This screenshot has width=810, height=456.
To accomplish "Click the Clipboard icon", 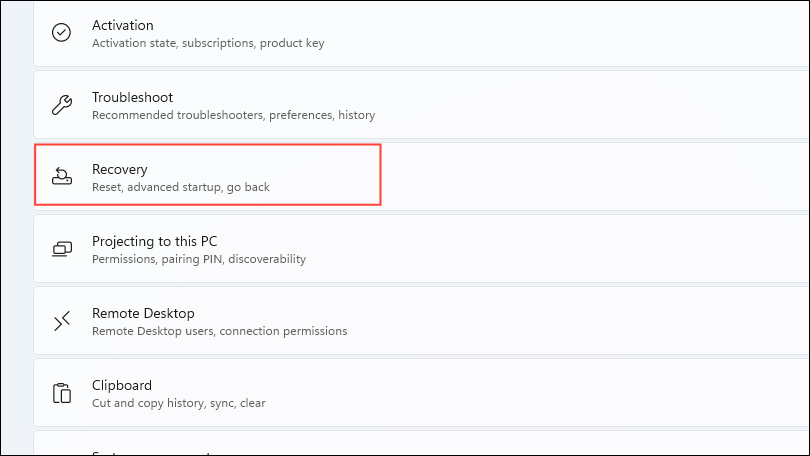I will [x=62, y=393].
